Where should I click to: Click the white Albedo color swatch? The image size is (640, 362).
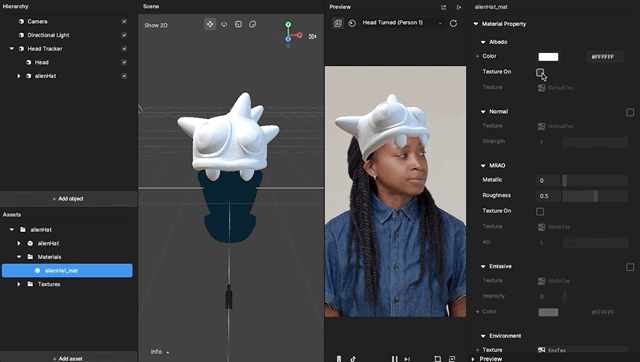(x=548, y=57)
